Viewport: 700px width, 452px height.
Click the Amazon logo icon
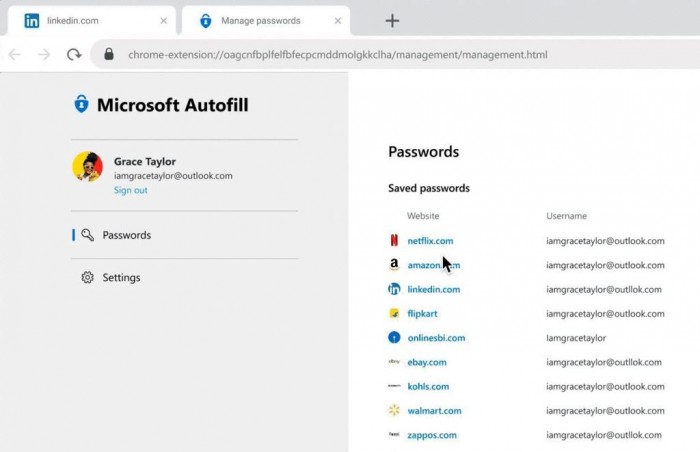pos(394,265)
